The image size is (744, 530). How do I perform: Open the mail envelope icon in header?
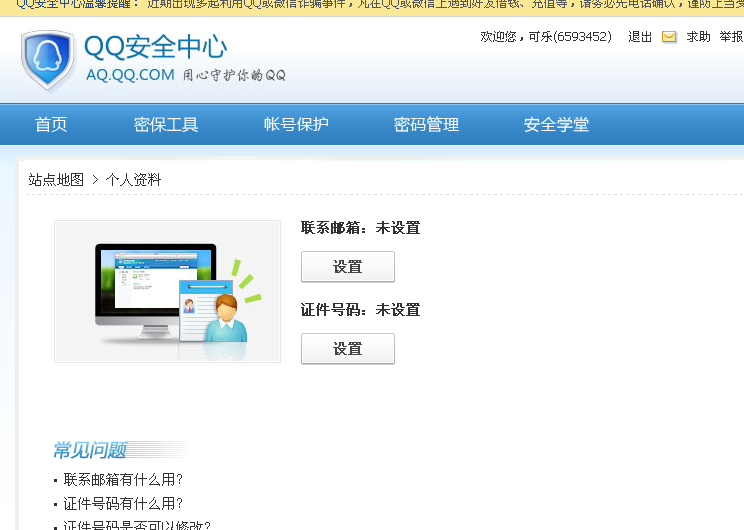pyautogui.click(x=669, y=37)
